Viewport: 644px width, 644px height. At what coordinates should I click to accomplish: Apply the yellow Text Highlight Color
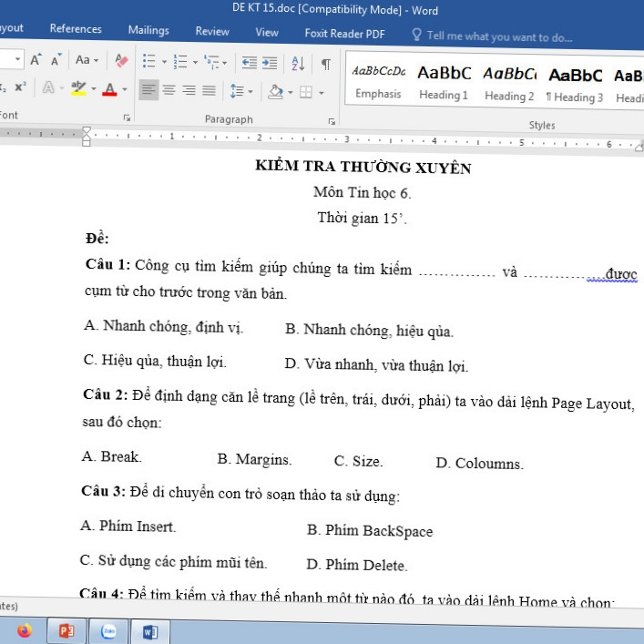(78, 87)
